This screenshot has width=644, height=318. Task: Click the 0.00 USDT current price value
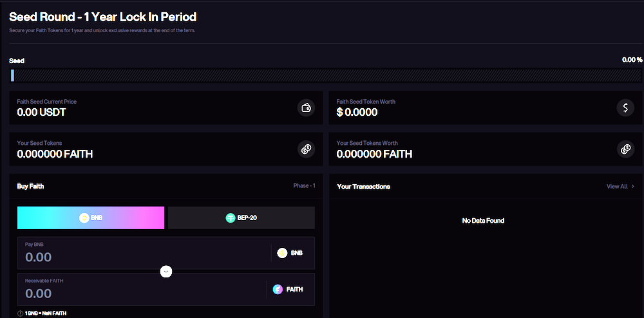(x=41, y=112)
